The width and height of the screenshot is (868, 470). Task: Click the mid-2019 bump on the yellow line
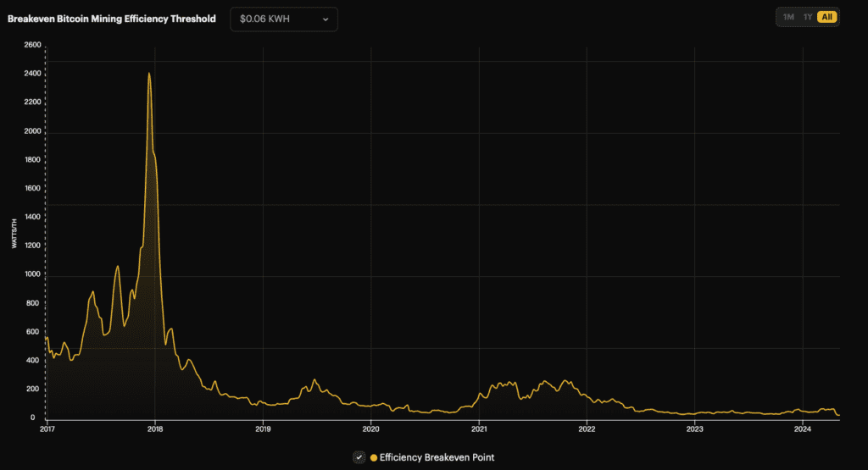tap(314, 380)
